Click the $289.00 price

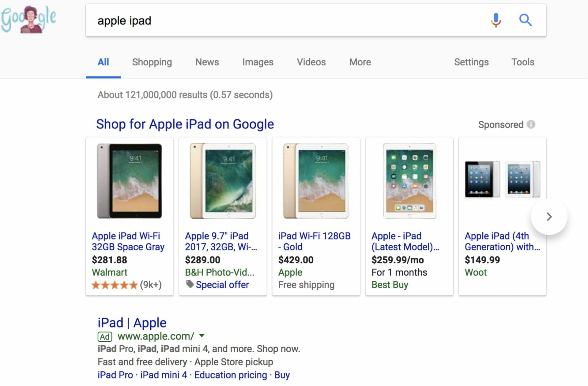click(202, 260)
